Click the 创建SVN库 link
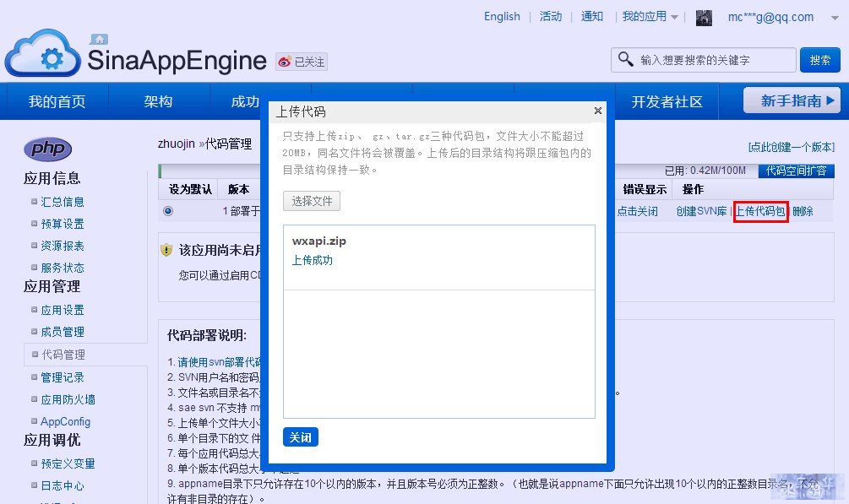 (701, 211)
